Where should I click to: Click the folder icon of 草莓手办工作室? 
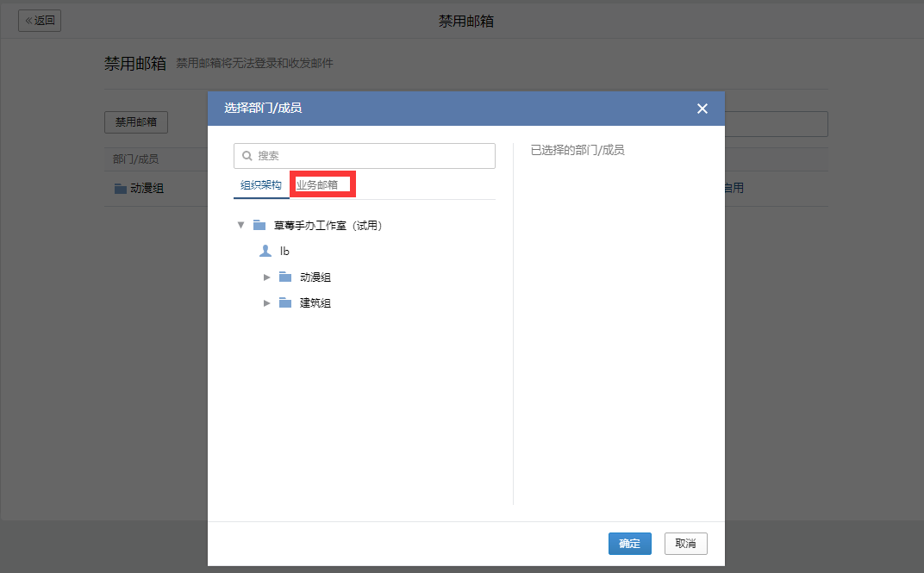click(x=259, y=226)
